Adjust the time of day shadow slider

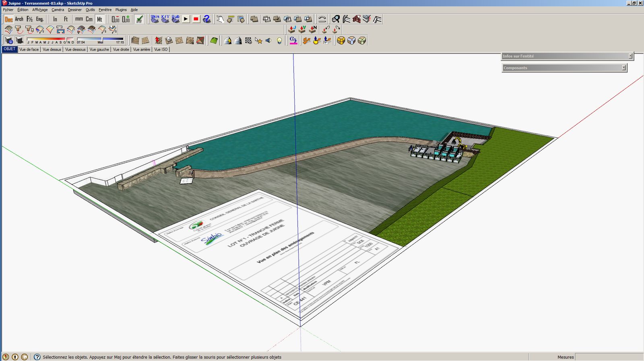(100, 40)
